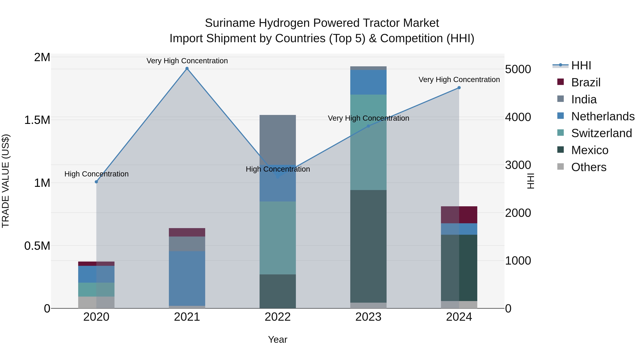
Task: Click the 2024 x-axis label
Action: (459, 317)
